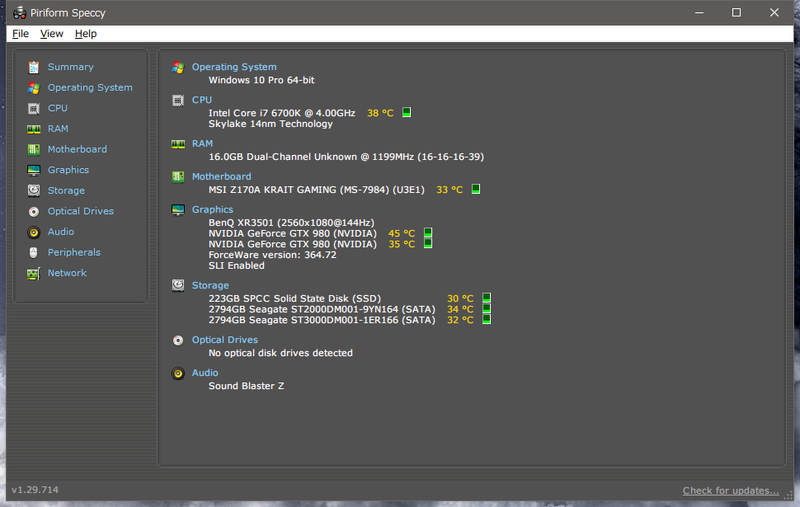The width and height of the screenshot is (800, 507).
Task: Click the ForceWare version: 364.72 text
Action: (x=272, y=255)
